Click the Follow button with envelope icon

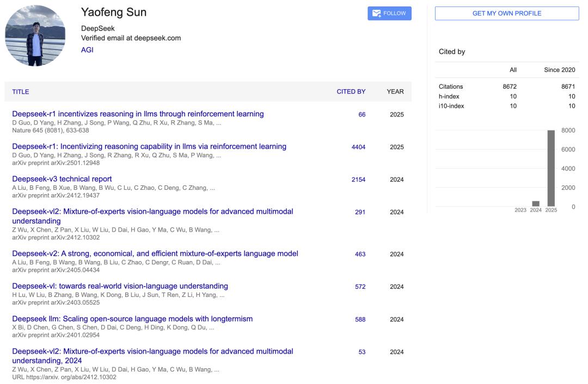[x=389, y=14]
